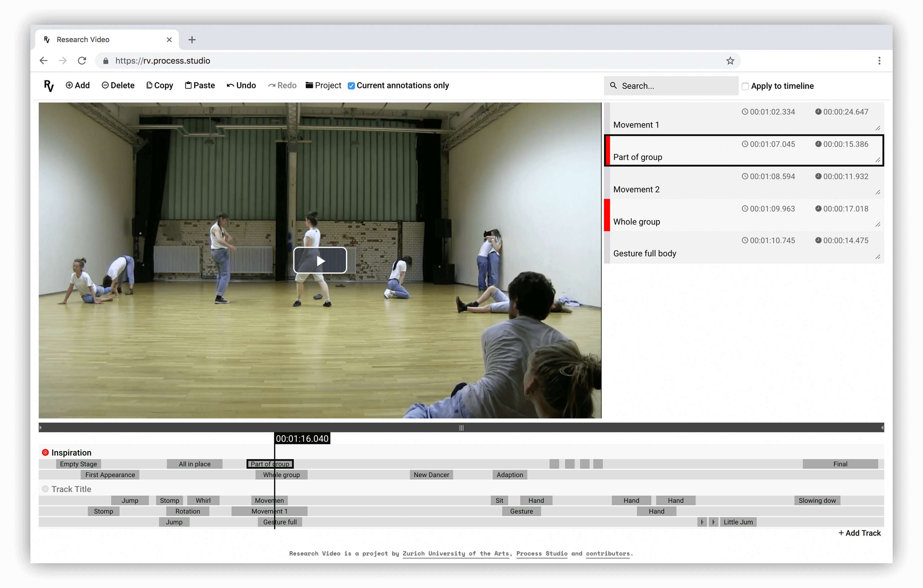Click Add Track button
Image resolution: width=923 pixels, height=588 pixels.
coord(860,533)
